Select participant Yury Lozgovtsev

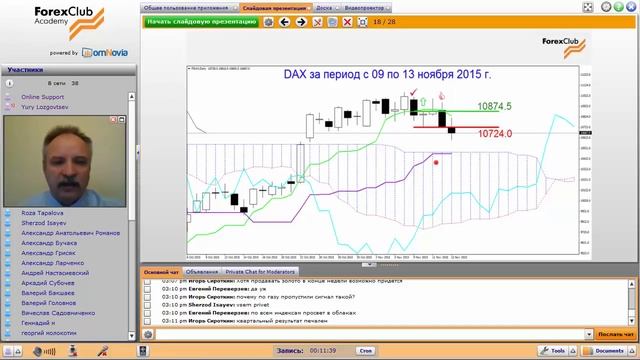pos(44,107)
